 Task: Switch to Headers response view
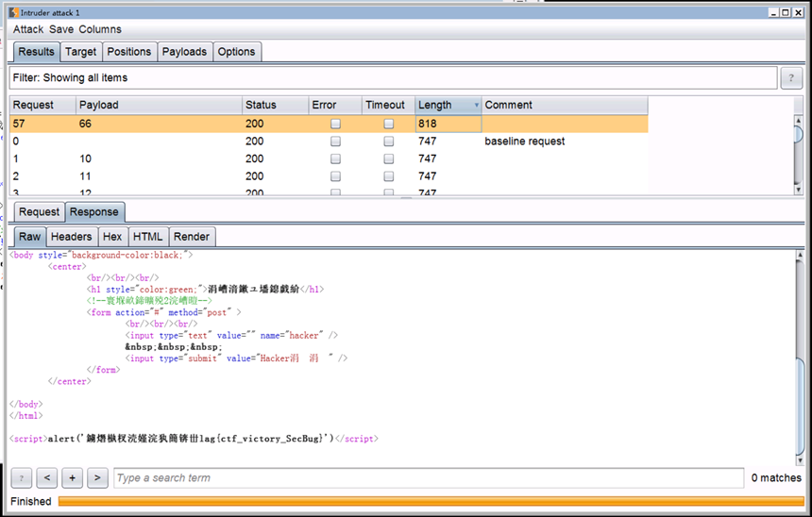coord(72,237)
